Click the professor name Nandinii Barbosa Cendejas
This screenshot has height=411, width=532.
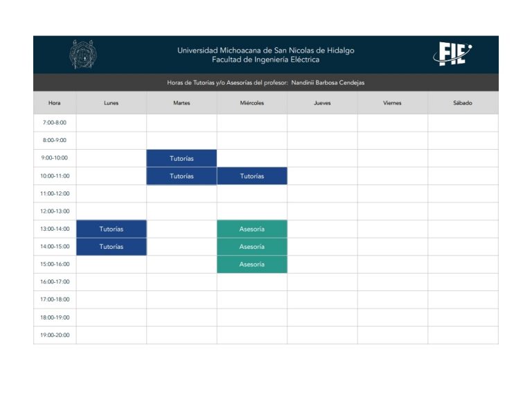tap(328, 82)
